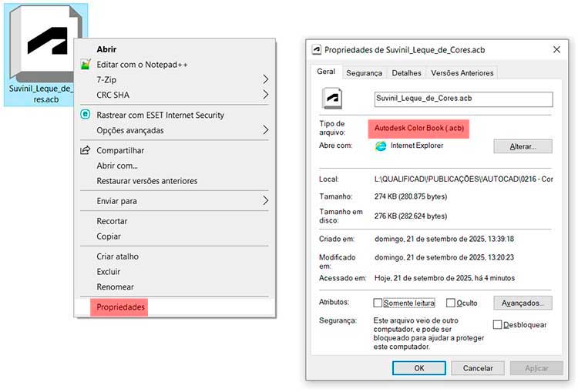Screen dimensions: 578x392
Task: Click the Notepad++ icon in context menu
Action: pyautogui.click(x=86, y=65)
